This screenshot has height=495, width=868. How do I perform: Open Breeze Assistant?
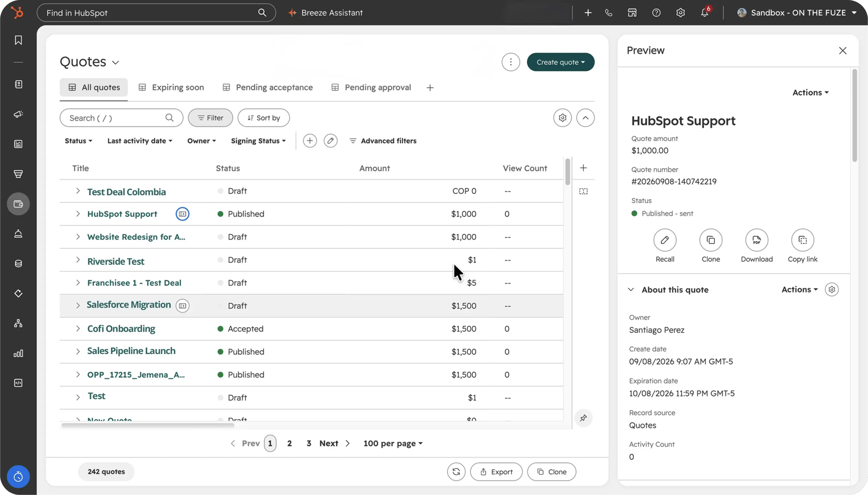pos(326,13)
